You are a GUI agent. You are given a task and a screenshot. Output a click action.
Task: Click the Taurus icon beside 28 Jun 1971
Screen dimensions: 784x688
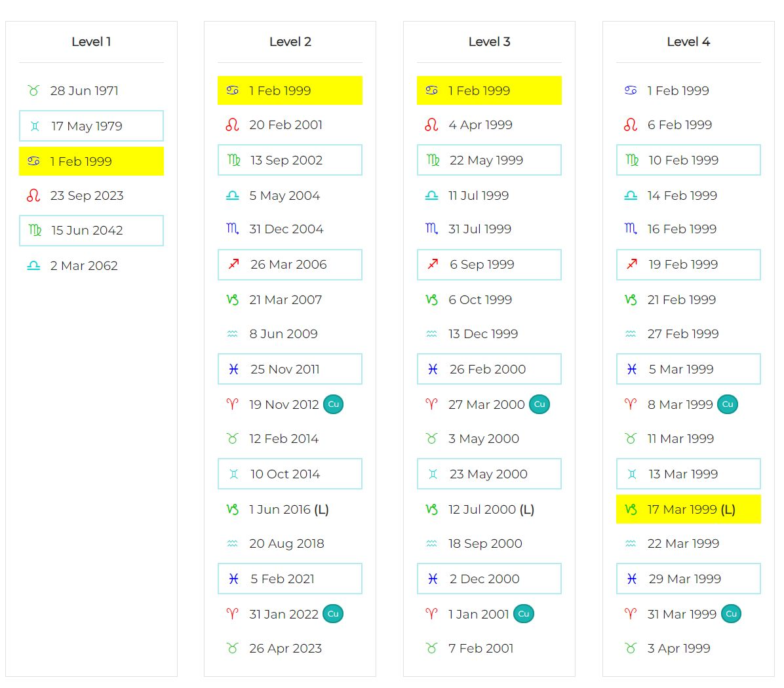point(33,90)
